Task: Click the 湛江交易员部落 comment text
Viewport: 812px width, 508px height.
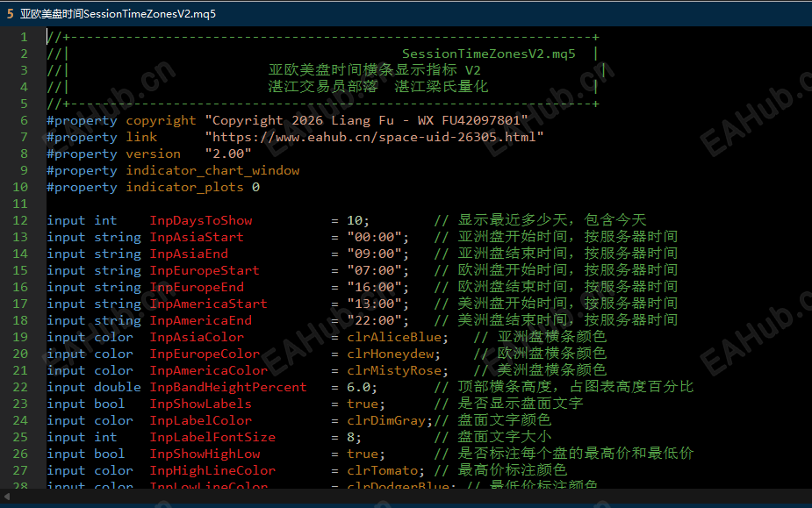Action: click(x=323, y=87)
